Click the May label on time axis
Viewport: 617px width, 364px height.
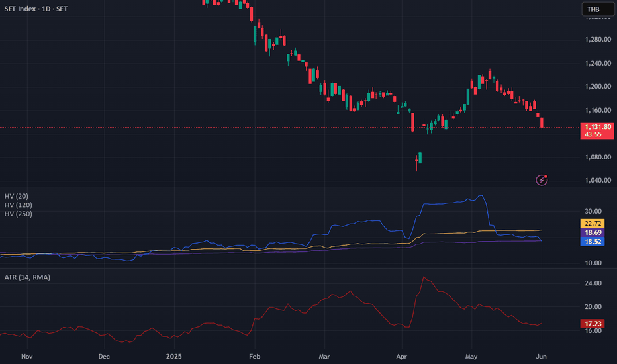point(471,357)
